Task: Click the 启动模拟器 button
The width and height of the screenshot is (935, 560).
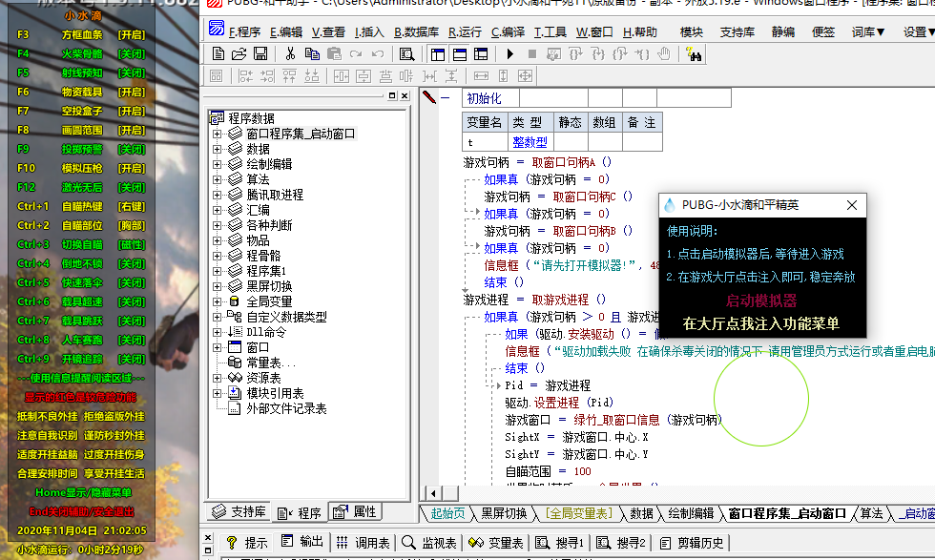Action: (760, 301)
